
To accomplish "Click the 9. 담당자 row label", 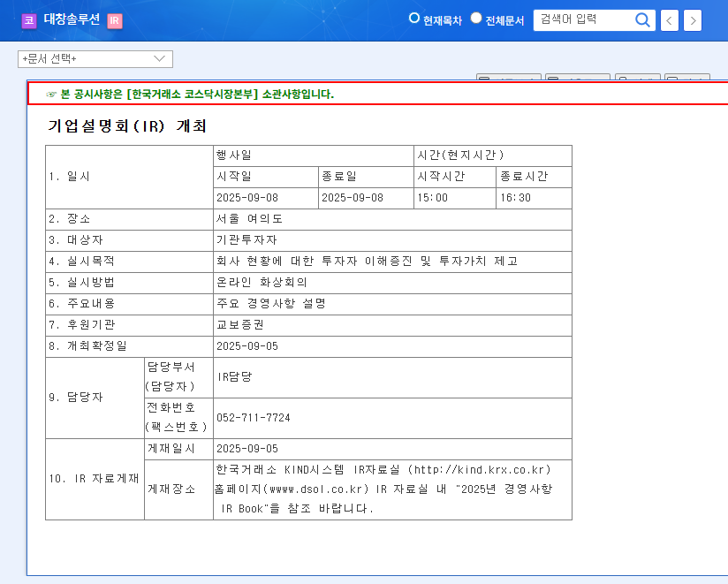I will click(76, 398).
